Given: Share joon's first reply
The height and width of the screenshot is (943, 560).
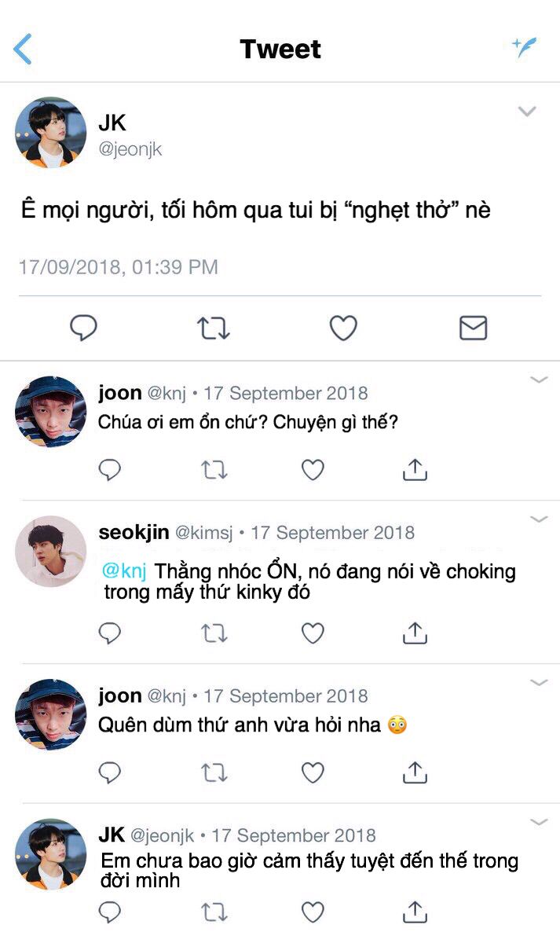Looking at the screenshot, I should tap(414, 469).
